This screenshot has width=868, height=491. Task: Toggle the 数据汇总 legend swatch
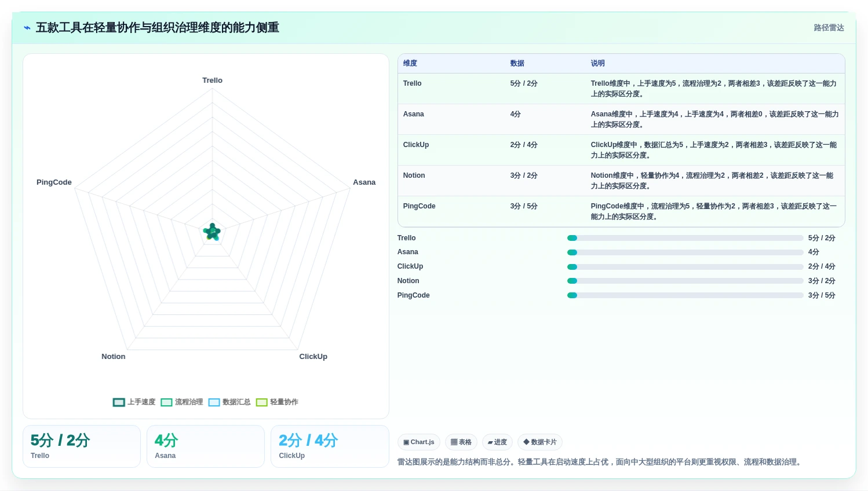pos(214,402)
